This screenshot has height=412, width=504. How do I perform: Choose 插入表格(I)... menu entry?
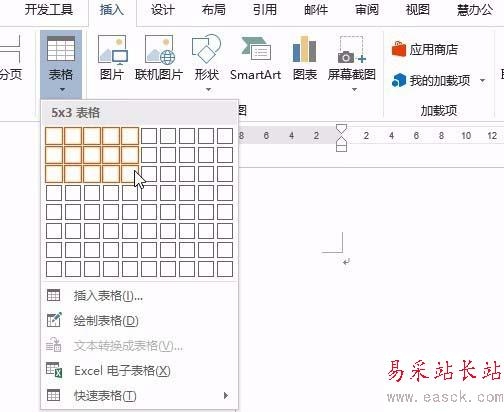coord(139,296)
